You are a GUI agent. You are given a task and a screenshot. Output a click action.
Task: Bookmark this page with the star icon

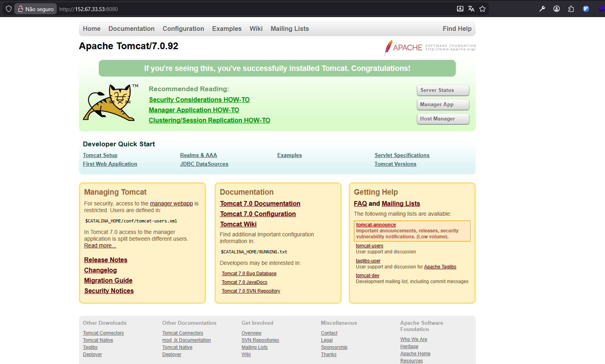click(x=482, y=9)
